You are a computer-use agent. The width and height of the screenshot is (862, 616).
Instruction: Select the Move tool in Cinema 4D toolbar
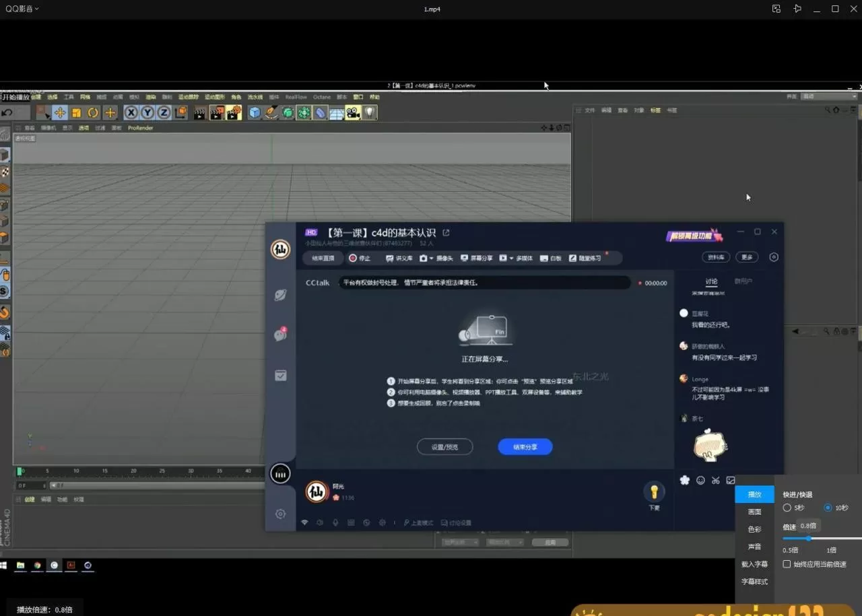coord(60,112)
